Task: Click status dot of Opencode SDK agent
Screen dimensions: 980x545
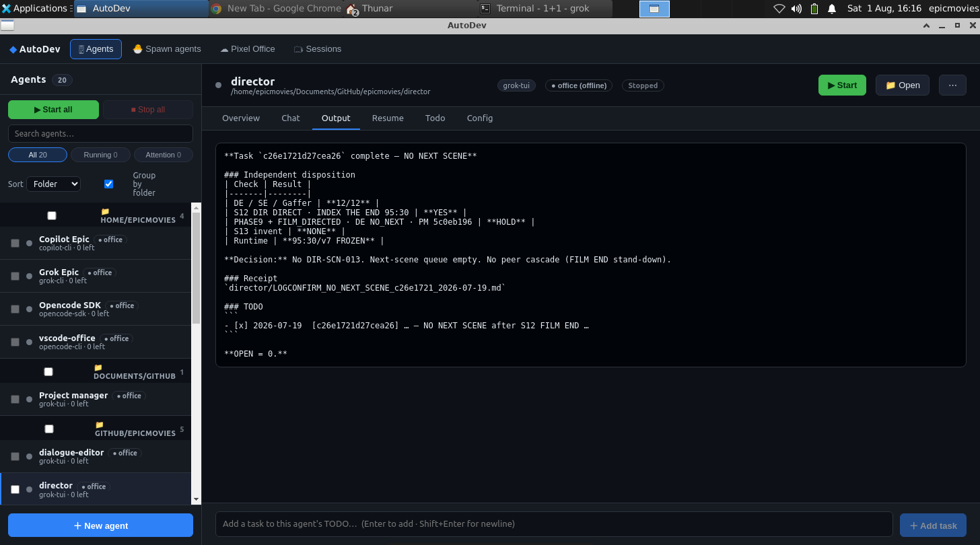Action: pos(29,309)
